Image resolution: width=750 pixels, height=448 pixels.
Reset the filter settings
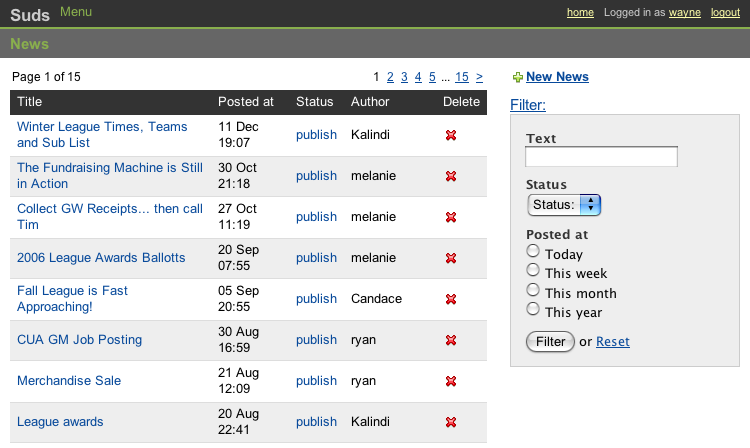click(x=613, y=342)
